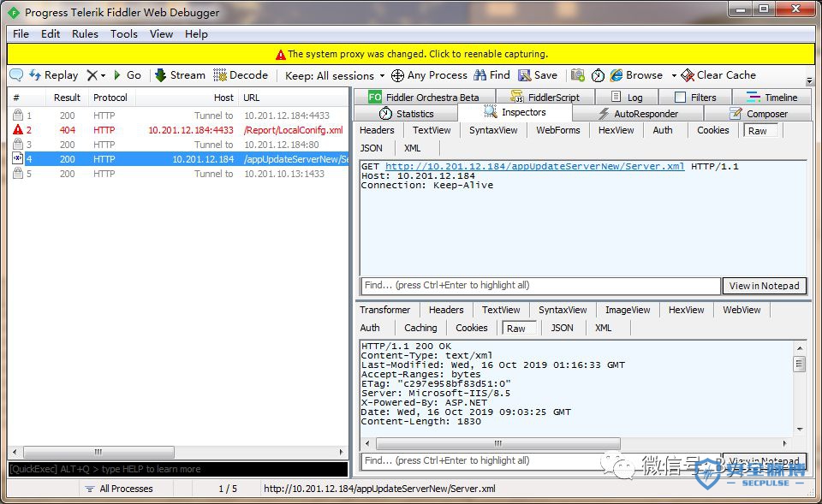Select session 2 warning triangle icon
822x504 pixels.
pos(18,129)
